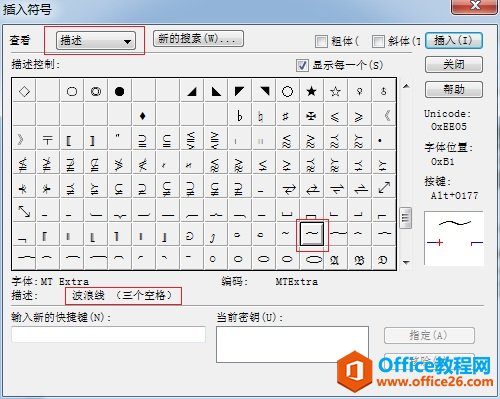Viewport: 500px width, 399px height.
Task: Uncheck the 显示每一个(S) checkbox
Action: 302,65
